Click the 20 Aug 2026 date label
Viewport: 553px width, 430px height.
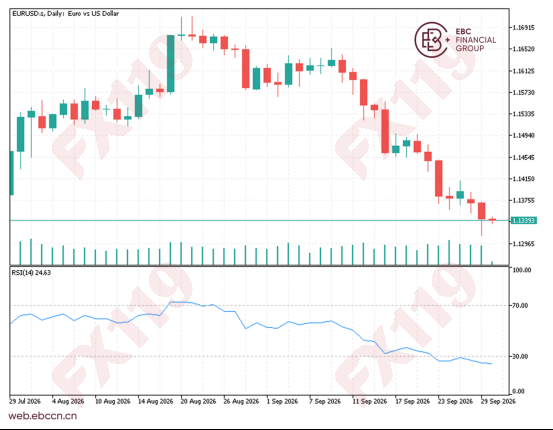(198, 401)
